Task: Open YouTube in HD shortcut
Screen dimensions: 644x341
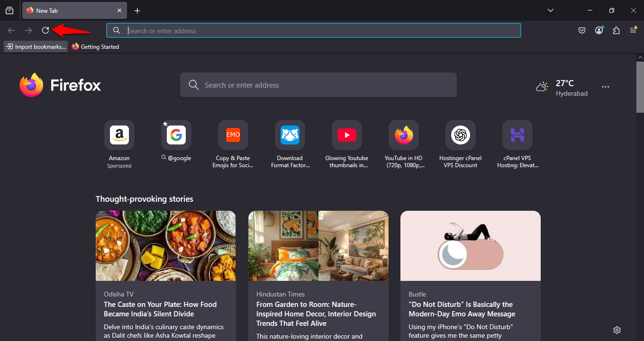Action: pos(404,144)
